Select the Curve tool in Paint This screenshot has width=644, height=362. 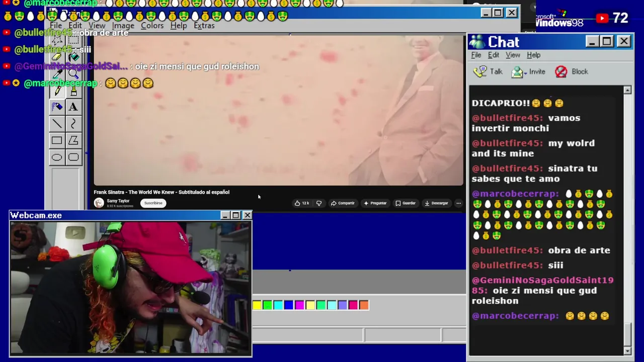73,124
